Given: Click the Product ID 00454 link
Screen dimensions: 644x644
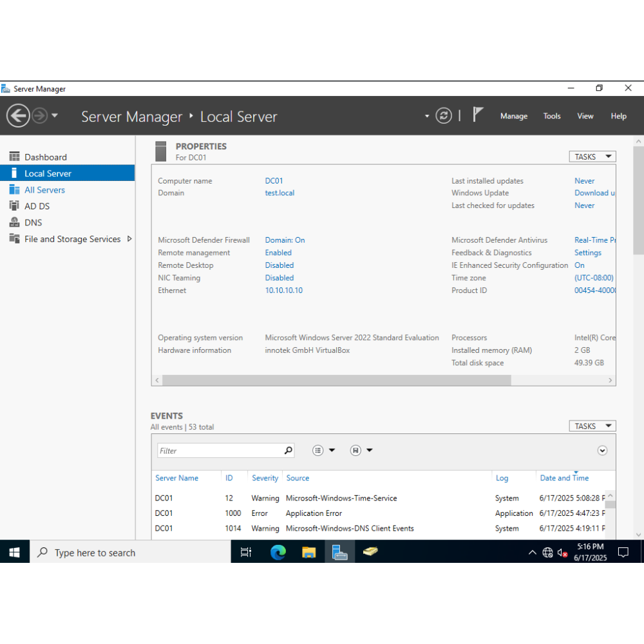Looking at the screenshot, I should [594, 290].
